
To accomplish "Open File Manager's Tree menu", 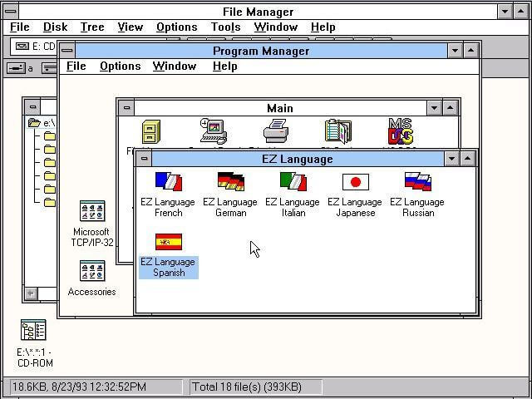I will (x=92, y=27).
